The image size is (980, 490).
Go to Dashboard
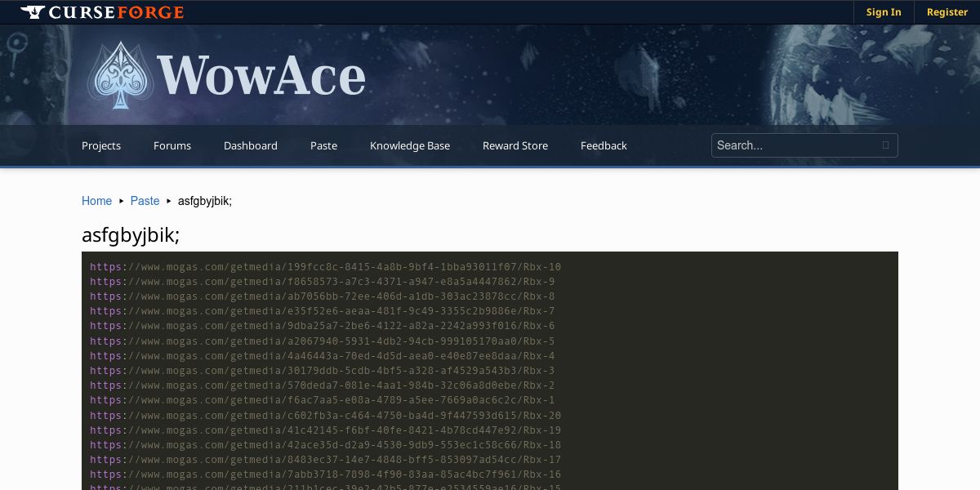pos(251,145)
